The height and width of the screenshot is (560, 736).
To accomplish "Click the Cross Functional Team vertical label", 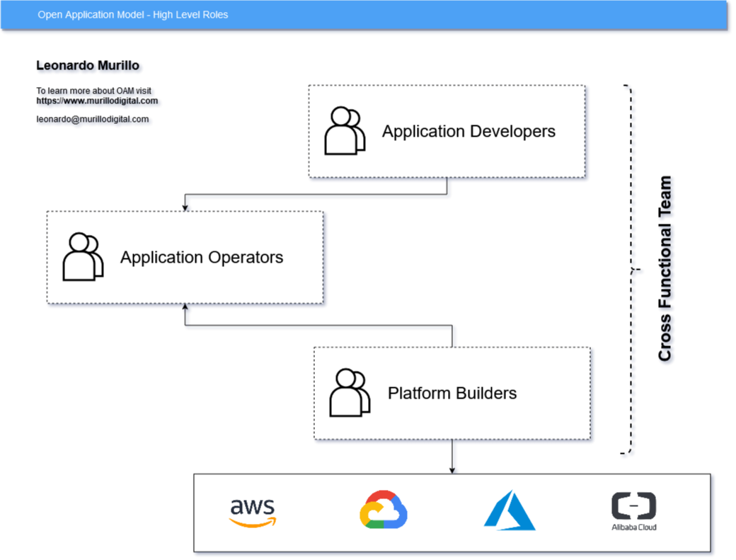I will click(665, 268).
